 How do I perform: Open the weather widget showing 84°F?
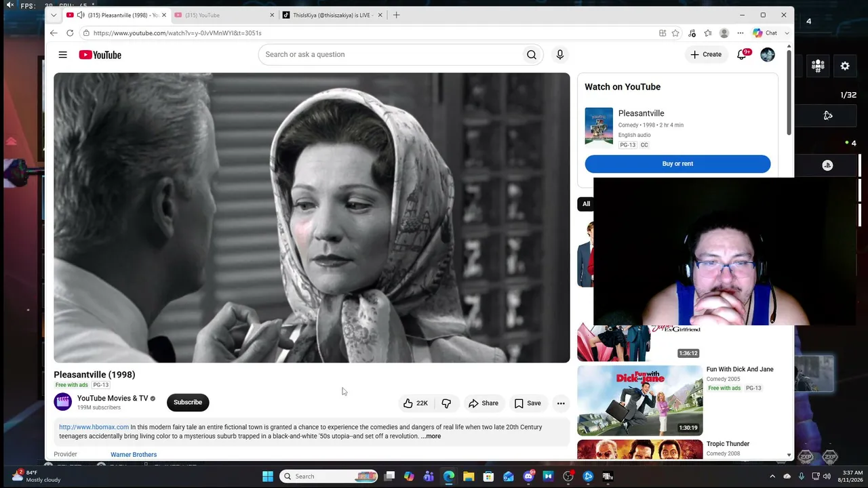tap(37, 476)
